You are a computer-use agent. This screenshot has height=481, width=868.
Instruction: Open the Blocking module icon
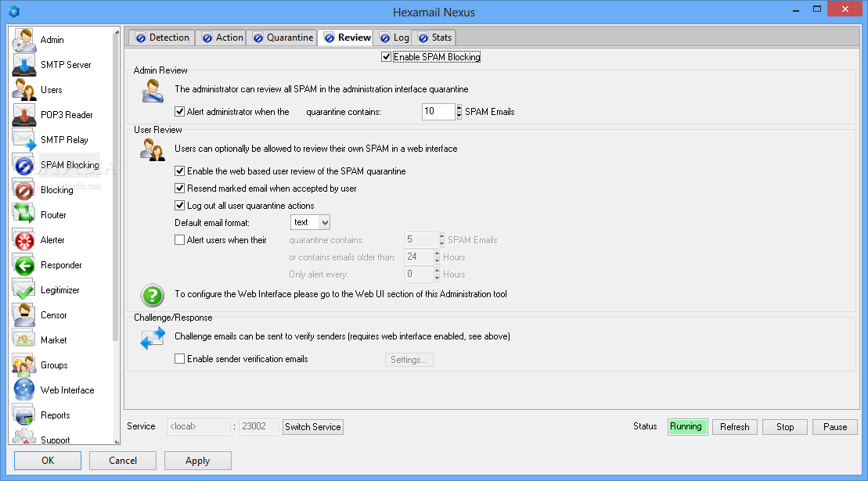point(23,190)
